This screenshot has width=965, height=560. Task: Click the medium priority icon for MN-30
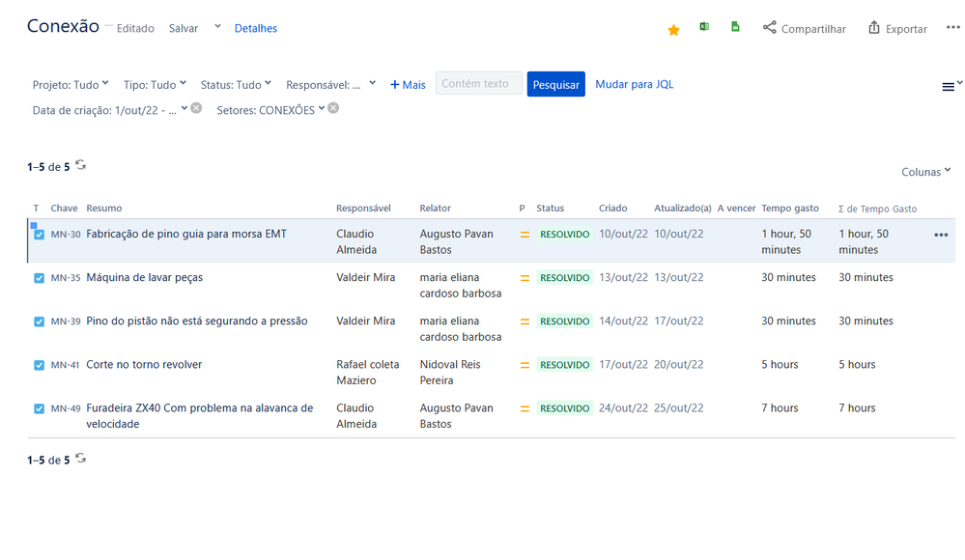pyautogui.click(x=525, y=235)
